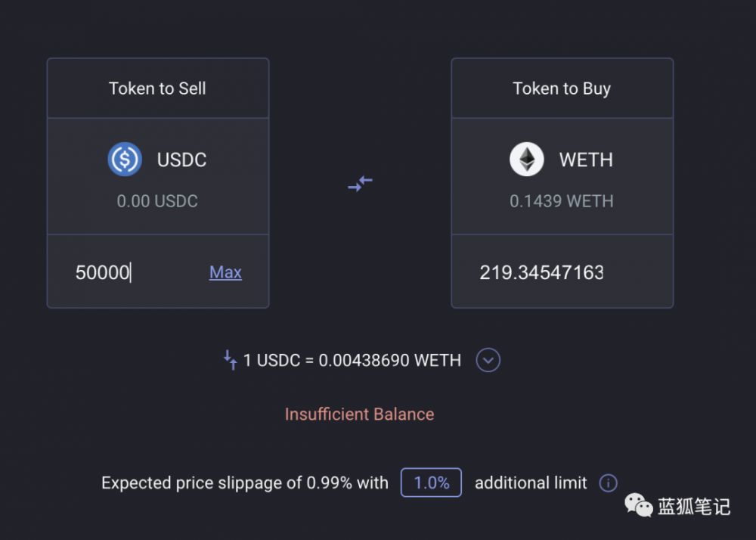Click the USDC coin icon

pos(125,160)
